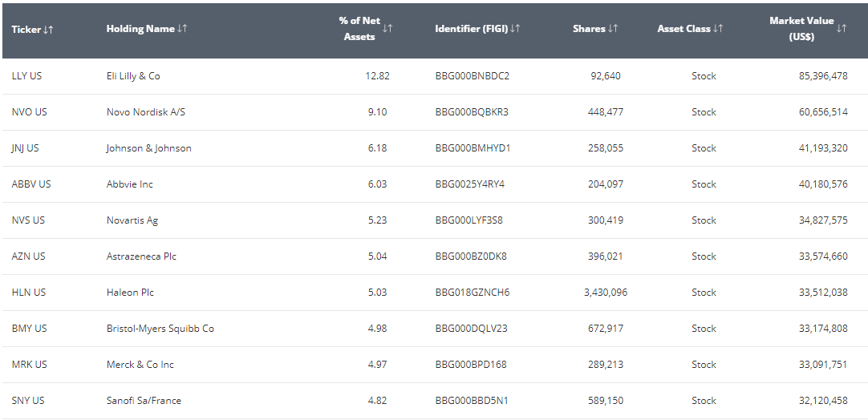Click net assets value 4.82
This screenshot has width=868, height=420.
(378, 400)
